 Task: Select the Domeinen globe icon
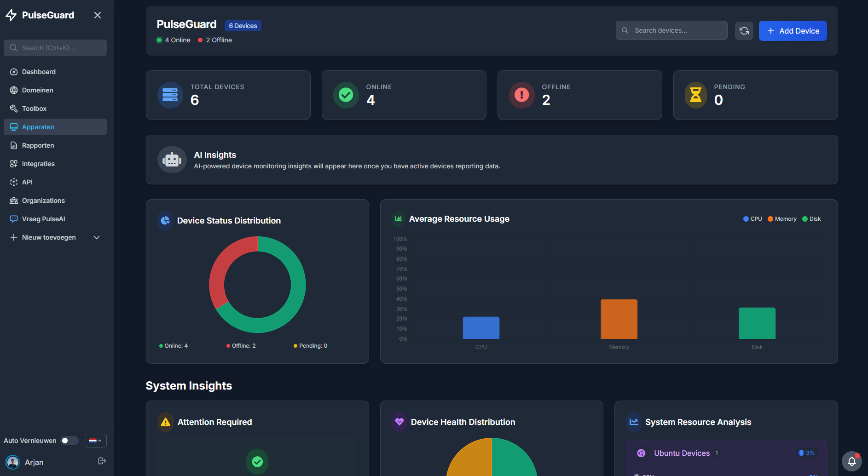13,90
